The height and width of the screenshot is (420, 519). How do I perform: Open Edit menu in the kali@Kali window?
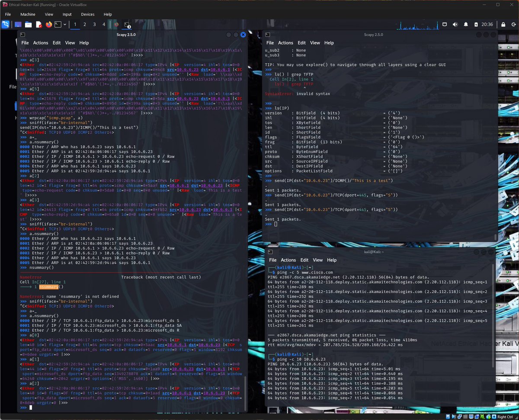coord(304,260)
